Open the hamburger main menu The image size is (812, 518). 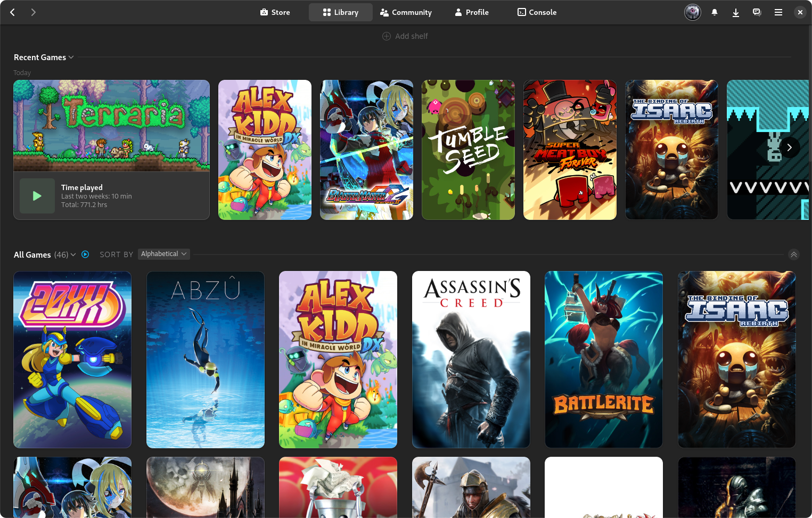point(778,12)
